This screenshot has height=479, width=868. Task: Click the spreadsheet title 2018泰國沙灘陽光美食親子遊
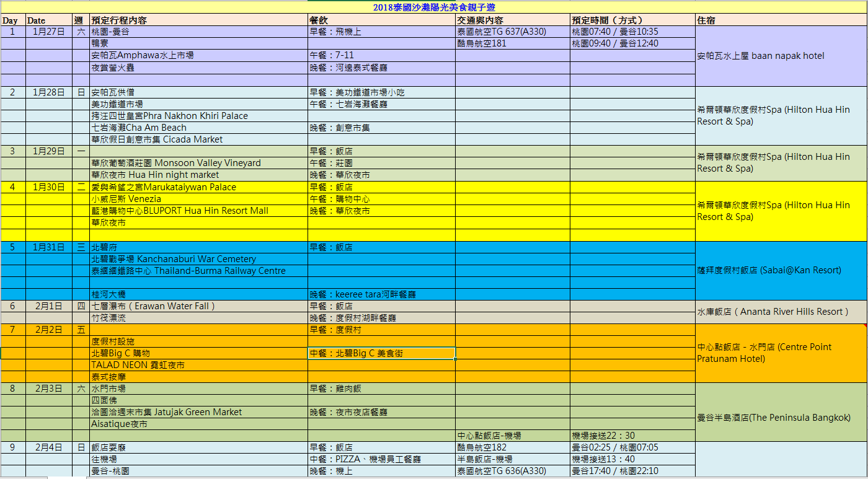point(433,7)
